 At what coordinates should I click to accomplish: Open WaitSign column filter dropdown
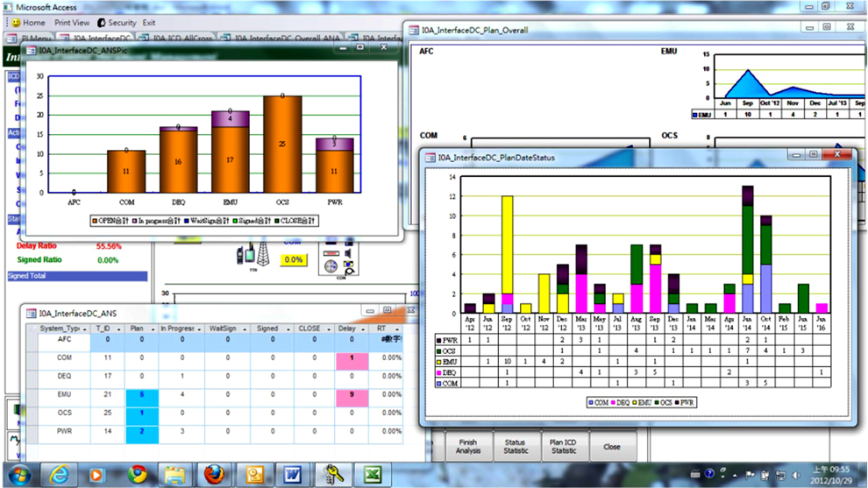coord(245,329)
